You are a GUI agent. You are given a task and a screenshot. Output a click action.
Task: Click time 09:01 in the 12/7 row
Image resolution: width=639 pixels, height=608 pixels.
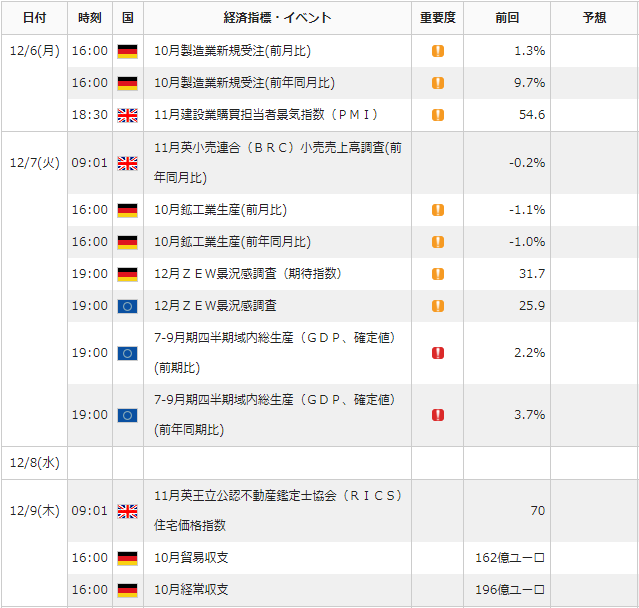click(90, 163)
